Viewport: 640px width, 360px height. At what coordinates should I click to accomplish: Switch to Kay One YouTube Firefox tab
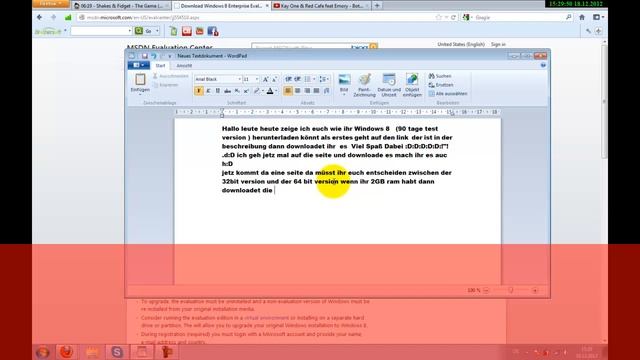[x=321, y=6]
